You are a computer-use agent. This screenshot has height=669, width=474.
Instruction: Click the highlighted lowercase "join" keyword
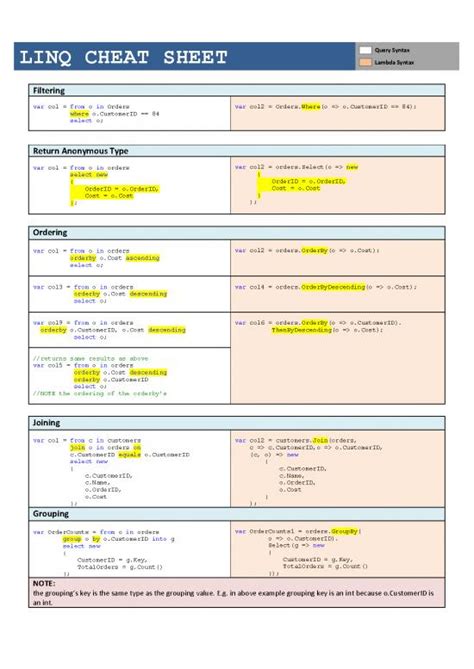point(78,448)
